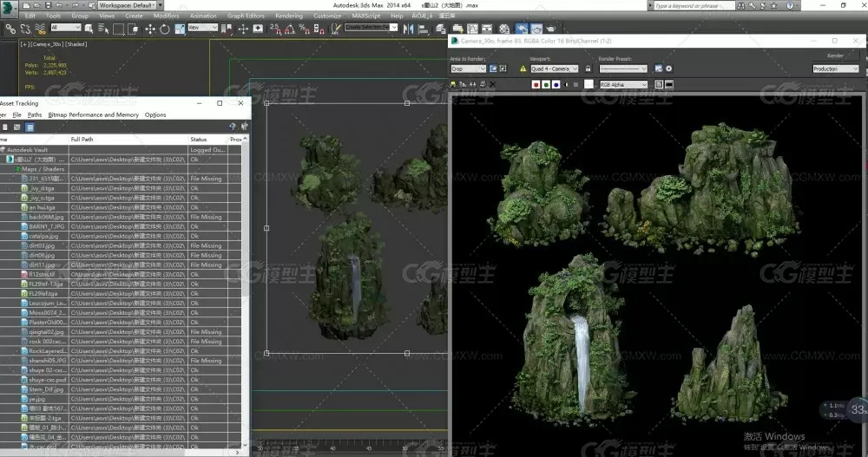The width and height of the screenshot is (868, 457).
Task: Choose the Rectangular Selection Region tool
Action: (x=118, y=29)
